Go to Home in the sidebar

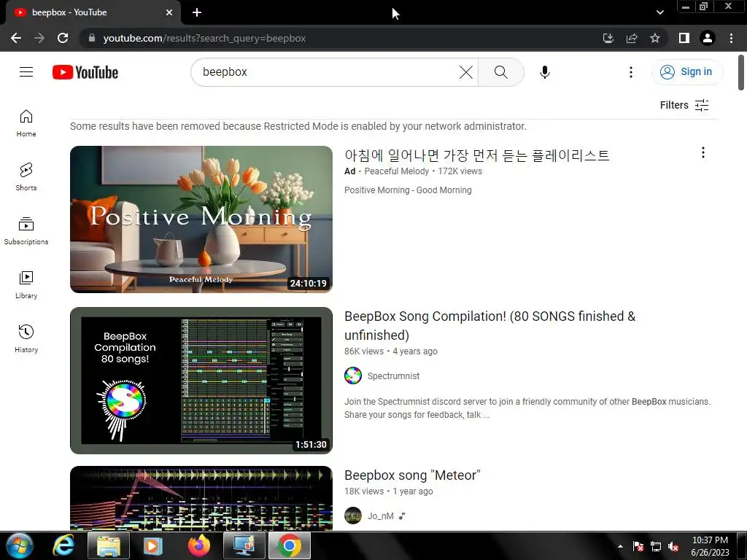pos(26,123)
